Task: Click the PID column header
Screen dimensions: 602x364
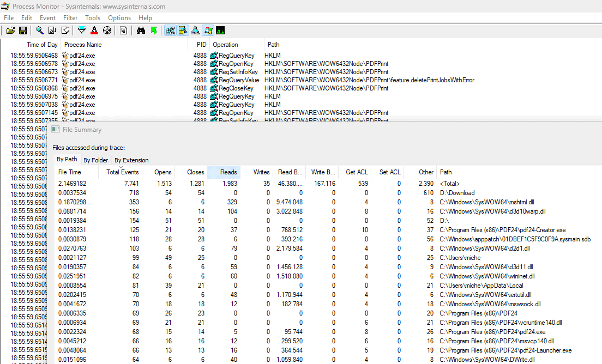Action: 199,45
